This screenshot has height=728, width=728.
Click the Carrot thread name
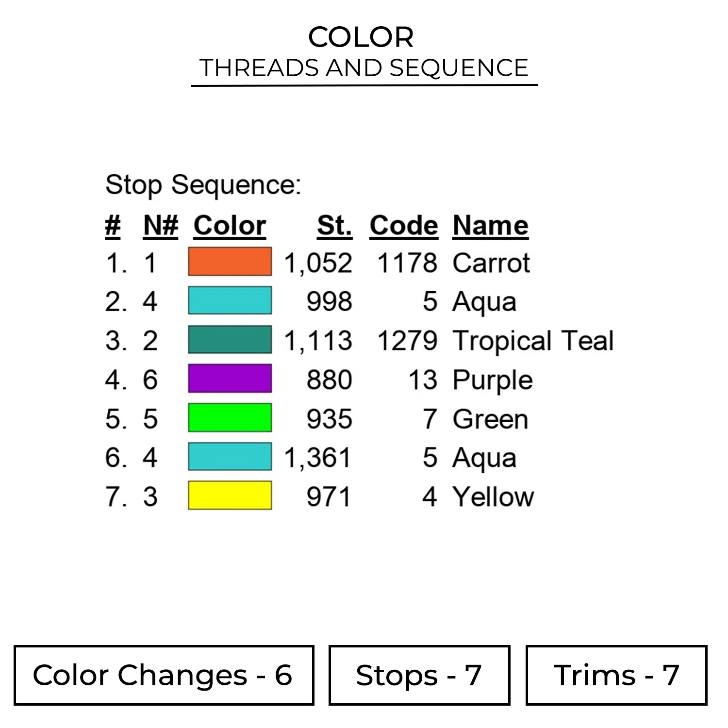(x=491, y=263)
